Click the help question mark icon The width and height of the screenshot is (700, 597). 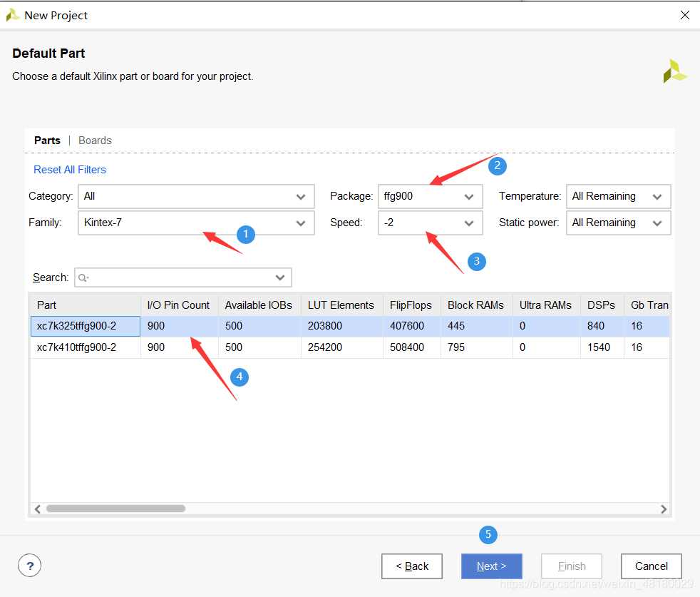coord(29,566)
